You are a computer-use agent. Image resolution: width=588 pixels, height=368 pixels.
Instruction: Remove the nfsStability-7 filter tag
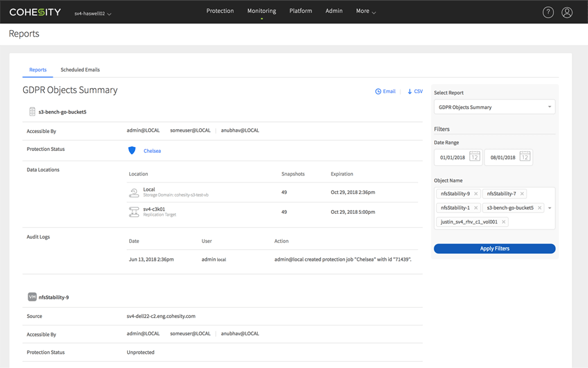522,194
